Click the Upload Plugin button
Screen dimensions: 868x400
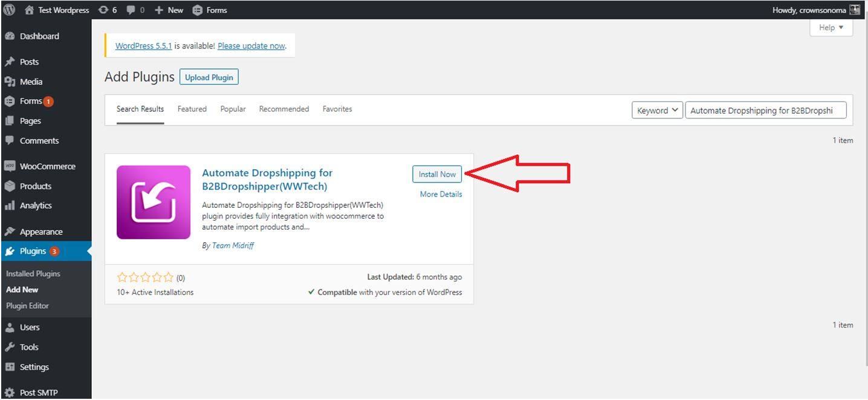pyautogui.click(x=209, y=77)
